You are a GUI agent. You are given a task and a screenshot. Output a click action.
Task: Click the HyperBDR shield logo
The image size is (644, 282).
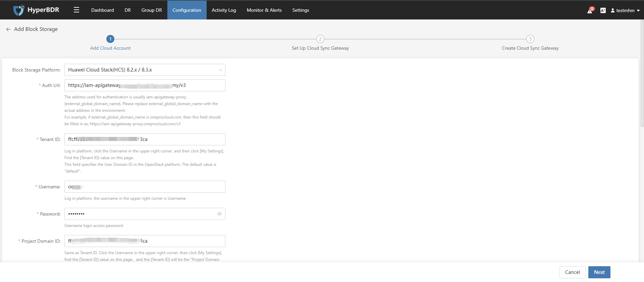[x=19, y=10]
